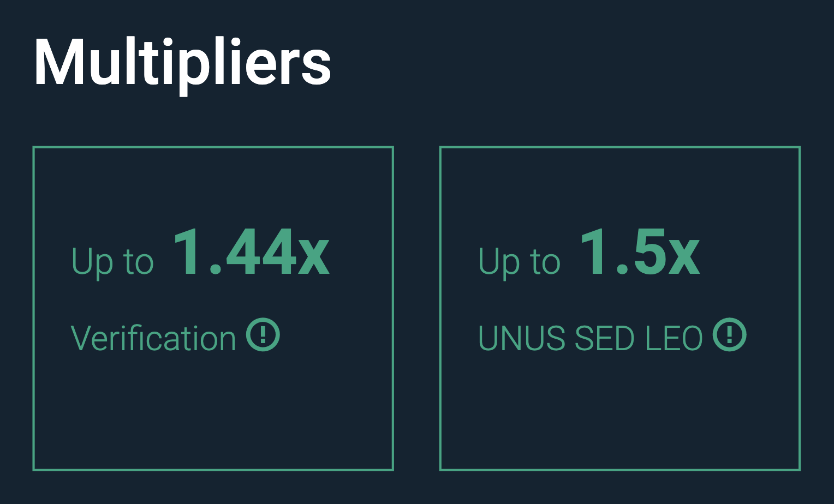Tap the exclamation circle next to UNUS SED LEO

click(x=730, y=334)
